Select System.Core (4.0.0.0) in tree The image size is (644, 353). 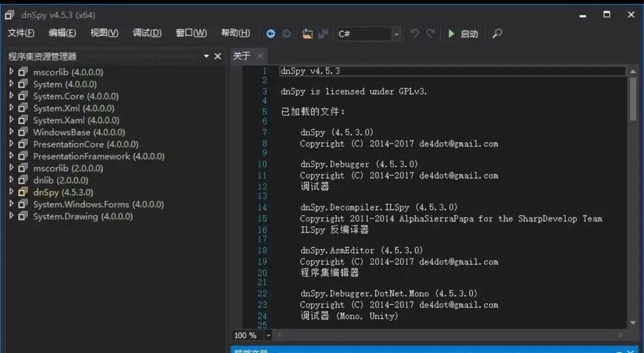76,96
